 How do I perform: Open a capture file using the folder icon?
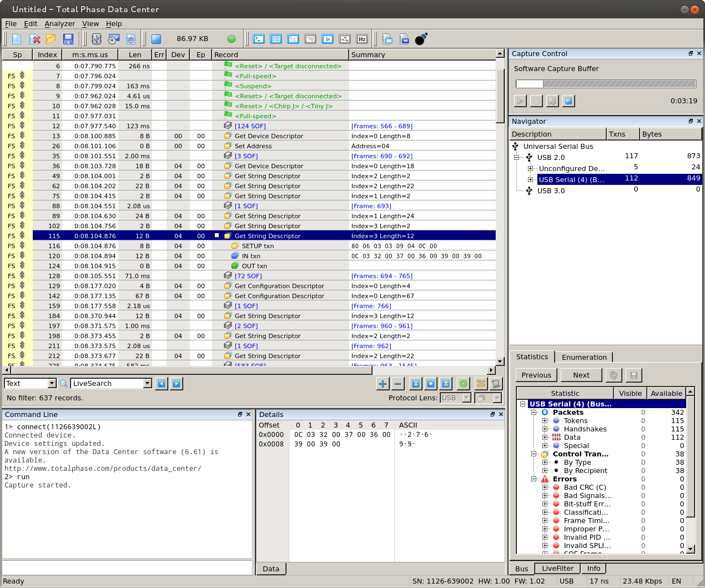click(x=51, y=39)
